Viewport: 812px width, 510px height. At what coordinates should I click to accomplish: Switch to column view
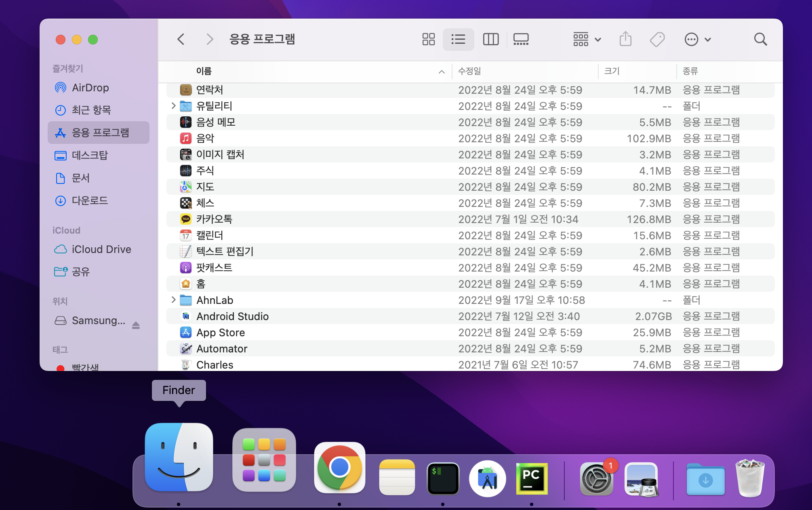(490, 39)
